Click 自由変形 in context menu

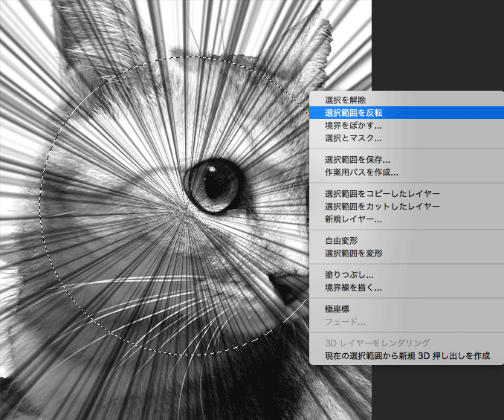click(407, 240)
